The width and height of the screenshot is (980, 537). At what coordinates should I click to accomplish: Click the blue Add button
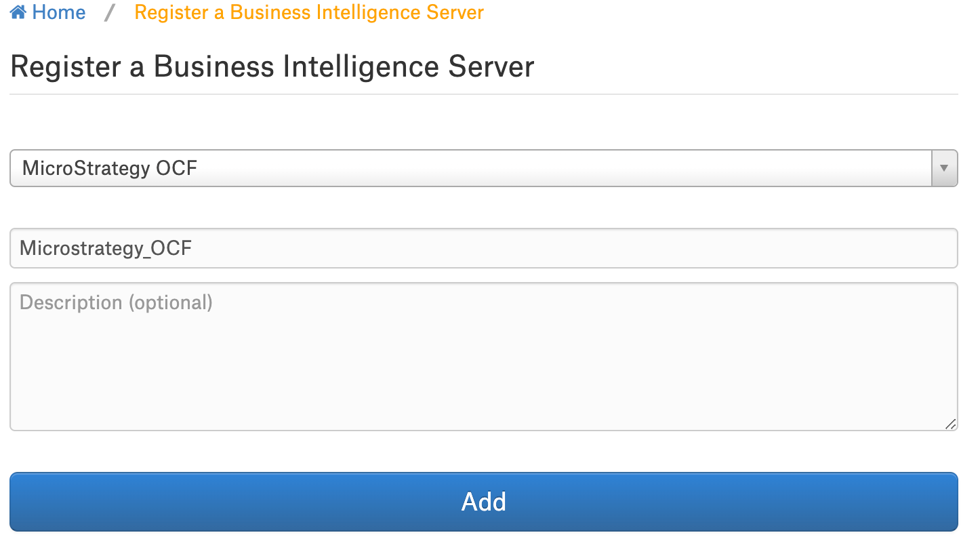pyautogui.click(x=484, y=502)
